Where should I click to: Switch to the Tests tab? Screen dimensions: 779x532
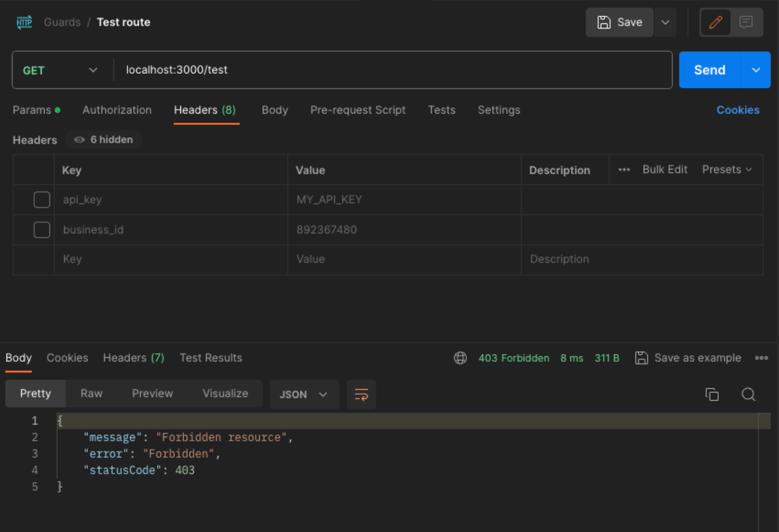442,110
